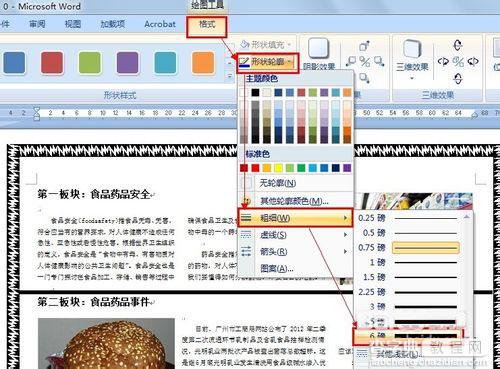Choose 无轮廓(N) no outline
Screen dimensions: 500x369
click(296, 183)
